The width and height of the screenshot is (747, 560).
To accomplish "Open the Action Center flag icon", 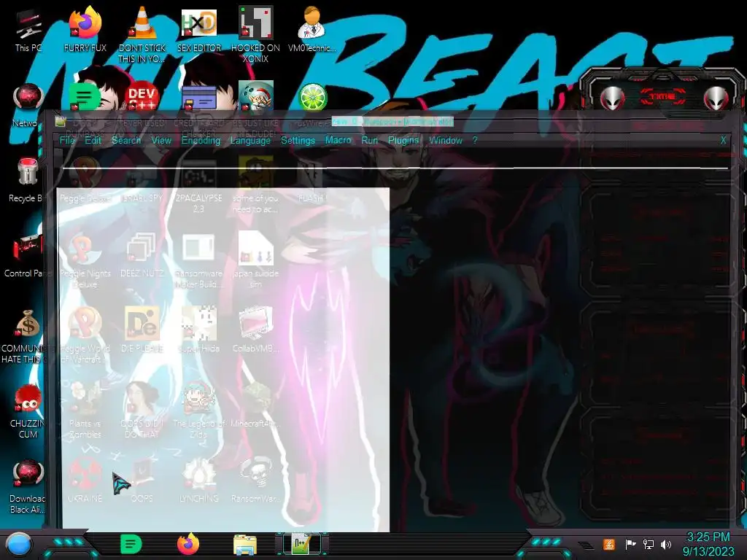I will (x=630, y=544).
